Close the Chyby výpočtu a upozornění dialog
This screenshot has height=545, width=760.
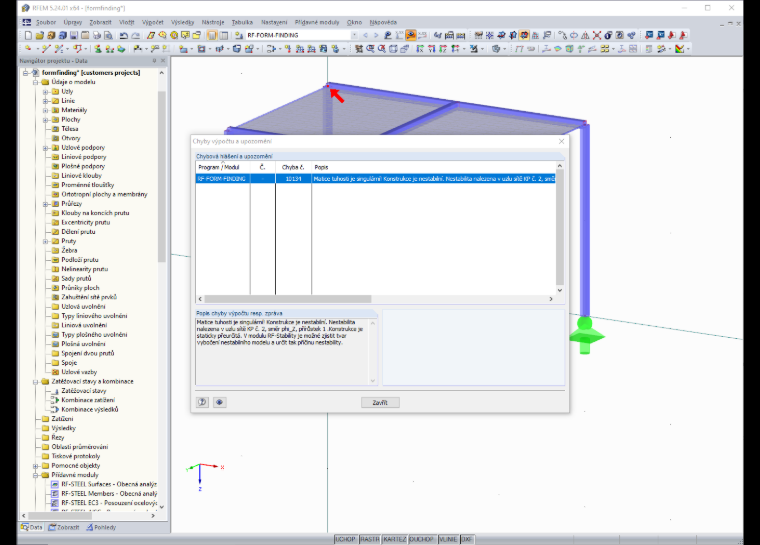tap(561, 141)
